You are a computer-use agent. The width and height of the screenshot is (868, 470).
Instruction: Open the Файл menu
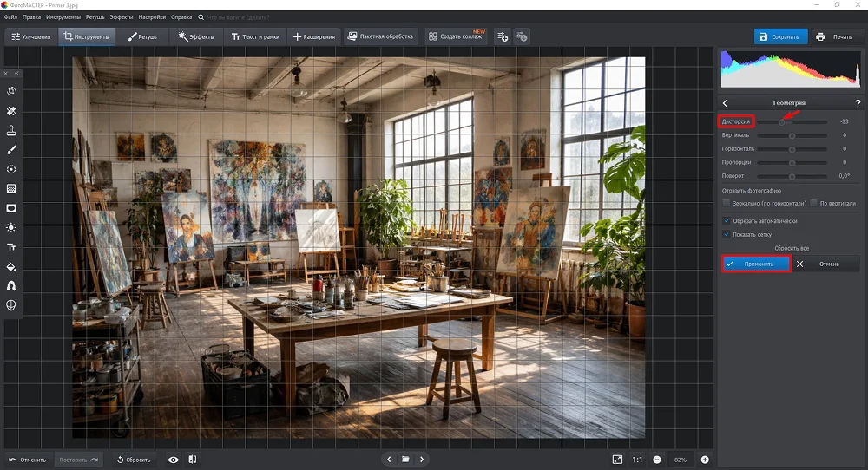click(x=10, y=17)
